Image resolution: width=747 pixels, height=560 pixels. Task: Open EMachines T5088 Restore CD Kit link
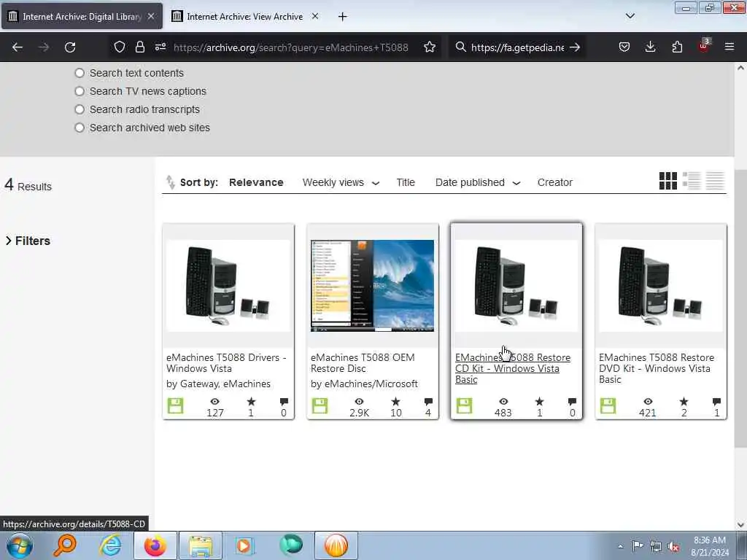[x=513, y=368]
